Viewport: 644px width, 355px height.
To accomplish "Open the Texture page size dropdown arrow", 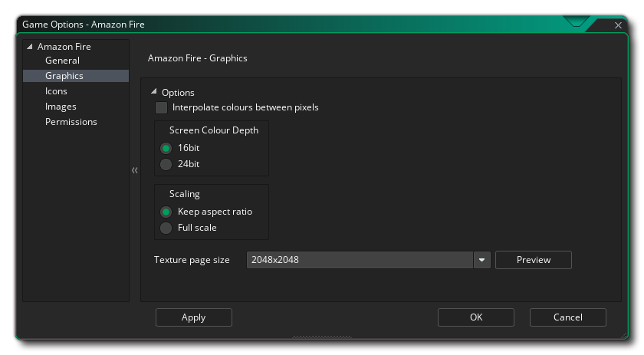I will 481,260.
